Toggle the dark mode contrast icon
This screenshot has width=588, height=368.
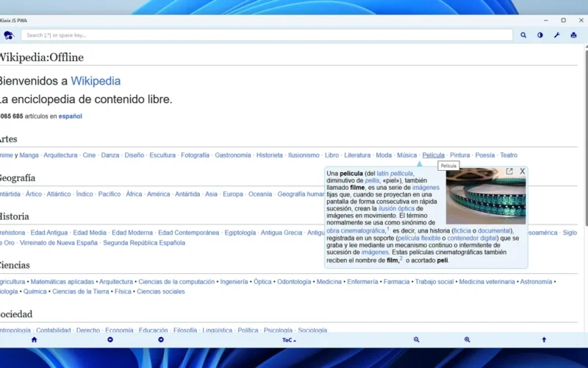coord(540,35)
